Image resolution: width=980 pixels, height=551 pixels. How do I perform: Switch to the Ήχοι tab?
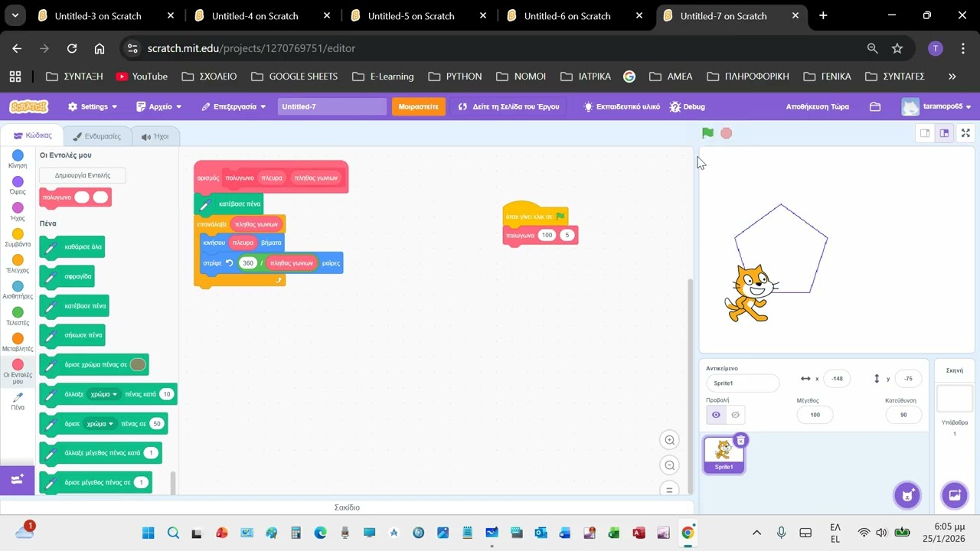pos(155,136)
